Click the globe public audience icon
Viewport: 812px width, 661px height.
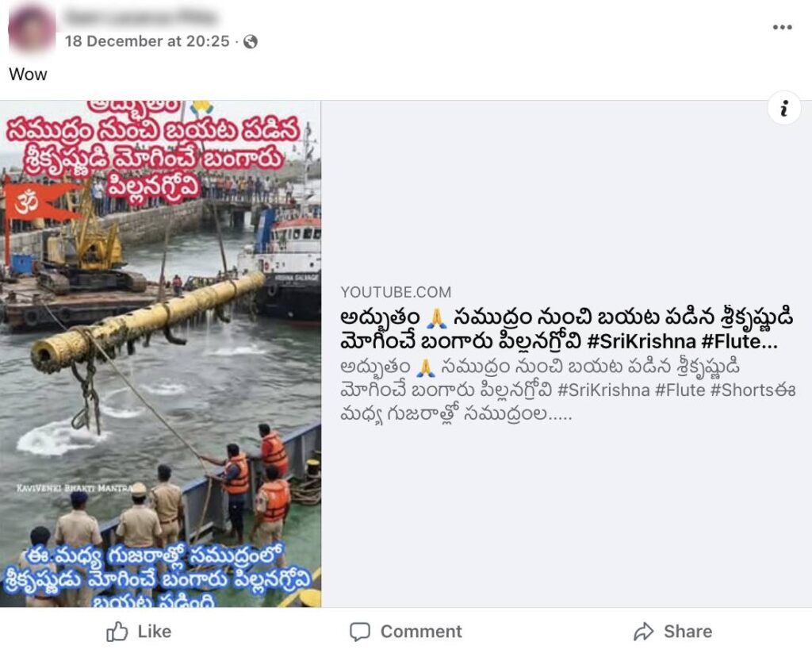251,41
